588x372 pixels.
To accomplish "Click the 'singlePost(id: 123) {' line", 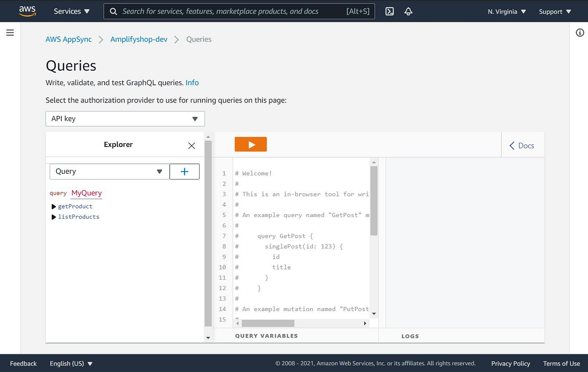I will pyautogui.click(x=304, y=246).
